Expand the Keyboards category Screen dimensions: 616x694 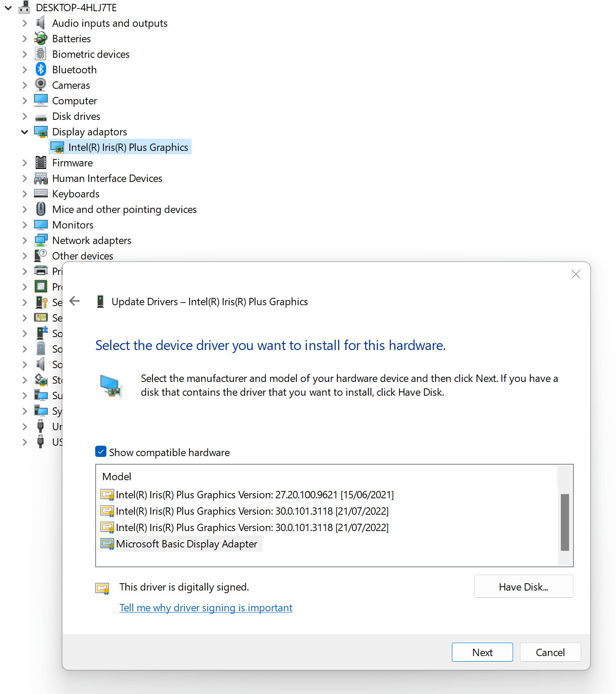pyautogui.click(x=25, y=194)
